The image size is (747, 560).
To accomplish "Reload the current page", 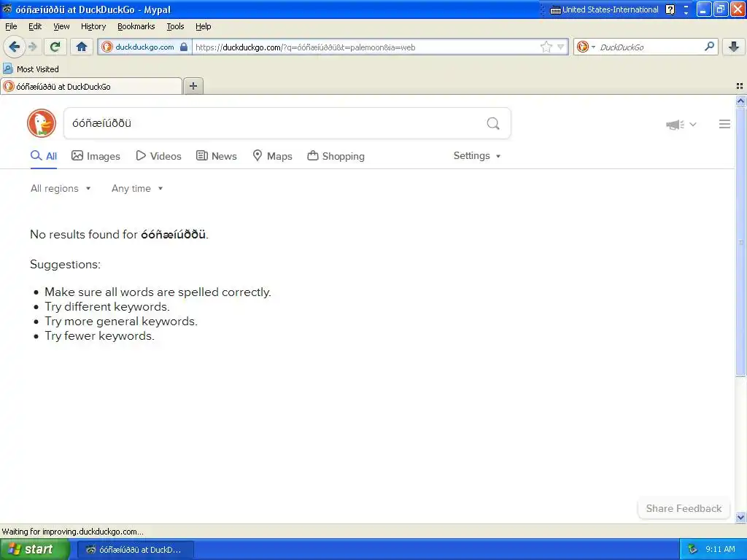I will coord(55,47).
